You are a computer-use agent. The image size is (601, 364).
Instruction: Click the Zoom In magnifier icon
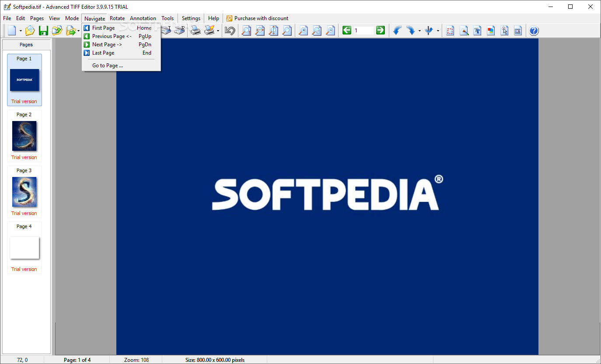pos(303,31)
